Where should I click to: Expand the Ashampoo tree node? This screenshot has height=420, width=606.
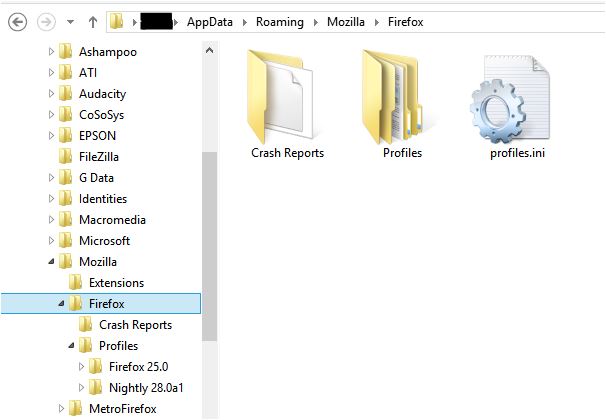tap(51, 51)
